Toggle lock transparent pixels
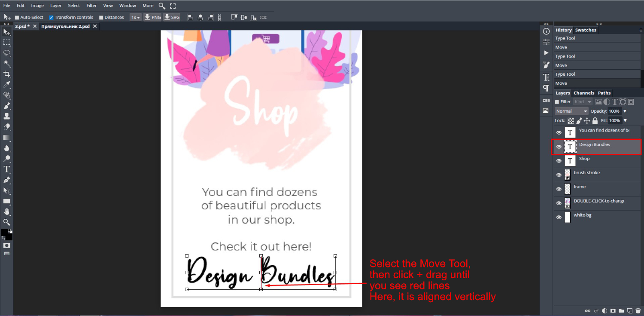 pos(571,121)
